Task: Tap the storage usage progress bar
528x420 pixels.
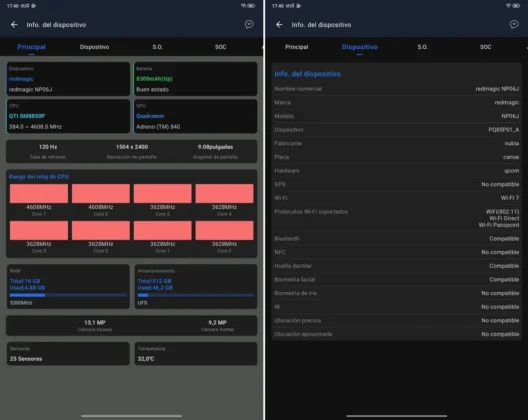Action: [x=196, y=295]
